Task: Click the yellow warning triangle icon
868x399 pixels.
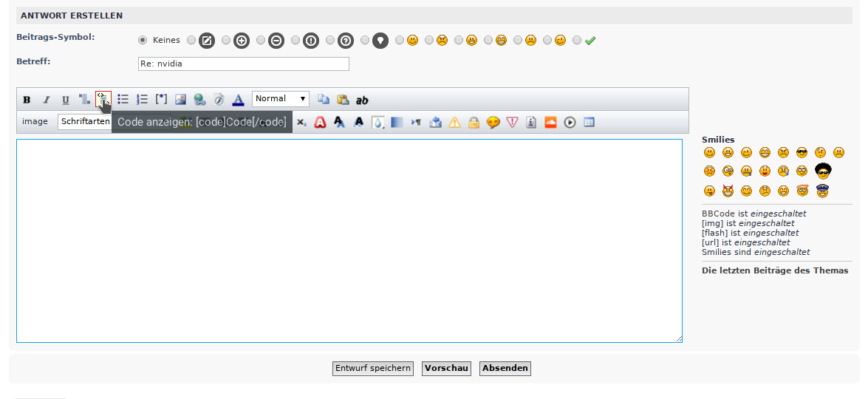Action: point(454,122)
